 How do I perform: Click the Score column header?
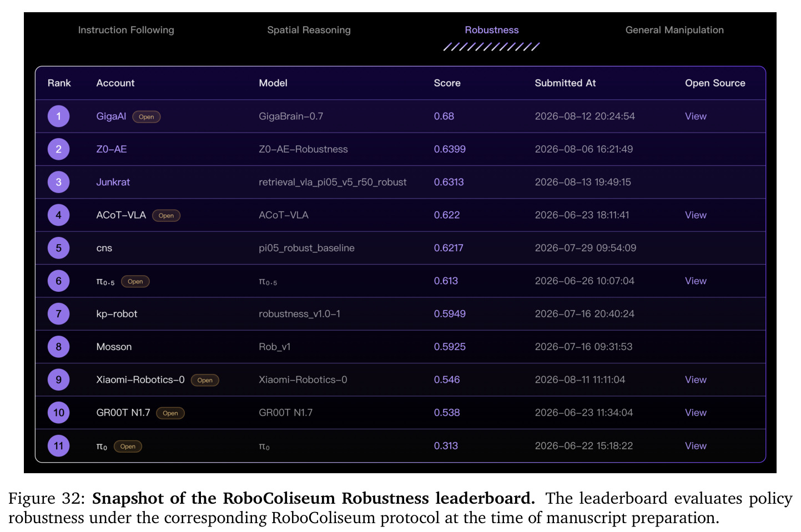pyautogui.click(x=447, y=83)
